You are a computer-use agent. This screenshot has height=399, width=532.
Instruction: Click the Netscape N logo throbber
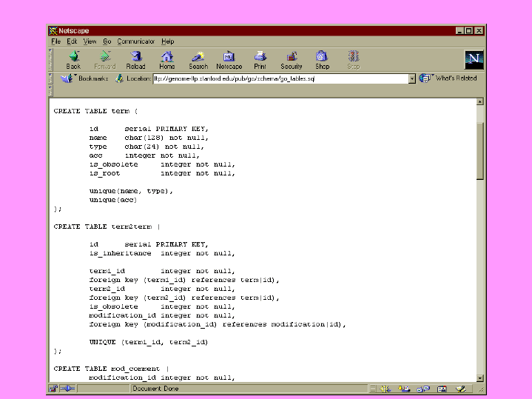click(474, 59)
